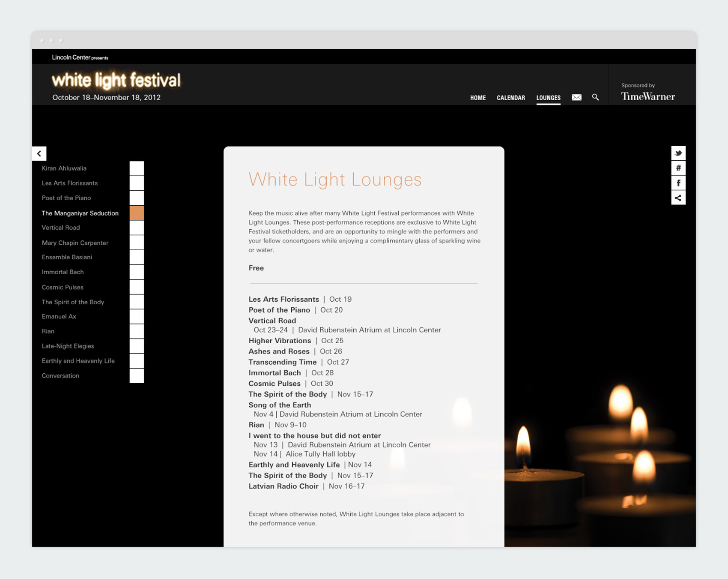
Task: Click Ashes and Roses Oct 26 listing
Action: coord(295,351)
